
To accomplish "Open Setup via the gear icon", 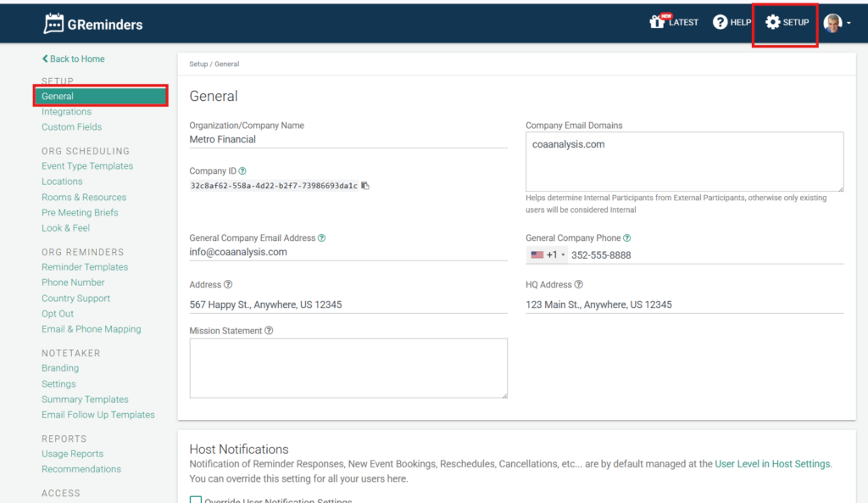I will click(772, 22).
